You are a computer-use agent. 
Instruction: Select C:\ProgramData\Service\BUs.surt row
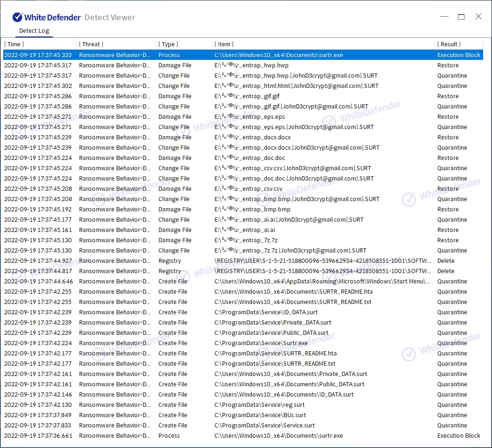[x=243, y=415]
